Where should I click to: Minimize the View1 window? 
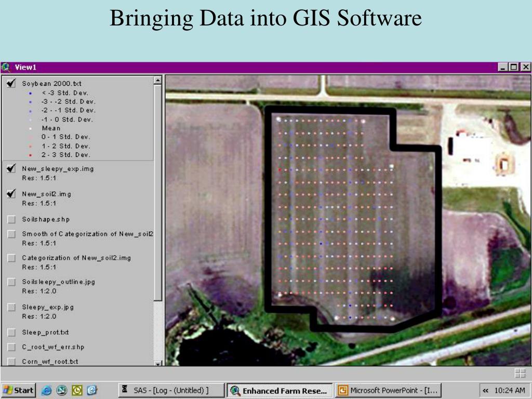pyautogui.click(x=503, y=67)
